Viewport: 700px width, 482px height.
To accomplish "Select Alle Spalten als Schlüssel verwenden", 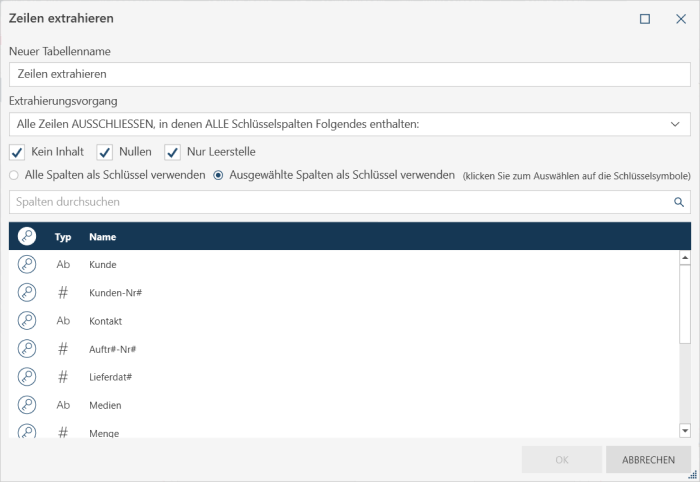I will coord(14,175).
